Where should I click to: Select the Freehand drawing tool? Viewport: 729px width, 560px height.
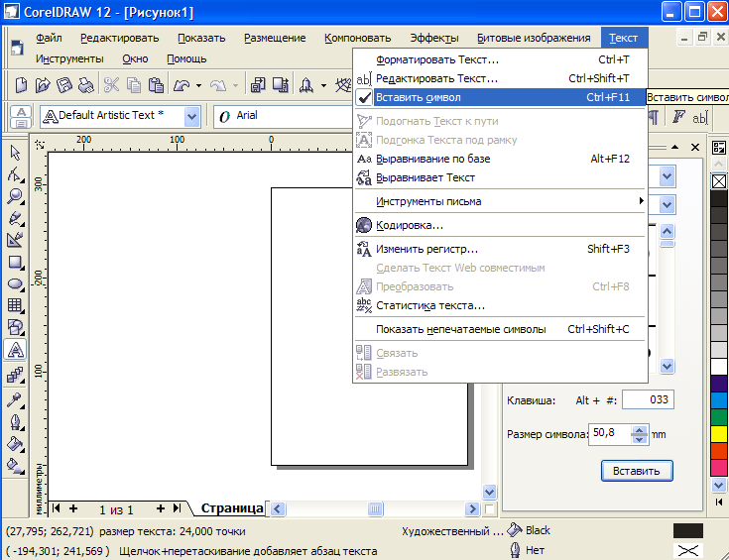(15, 218)
